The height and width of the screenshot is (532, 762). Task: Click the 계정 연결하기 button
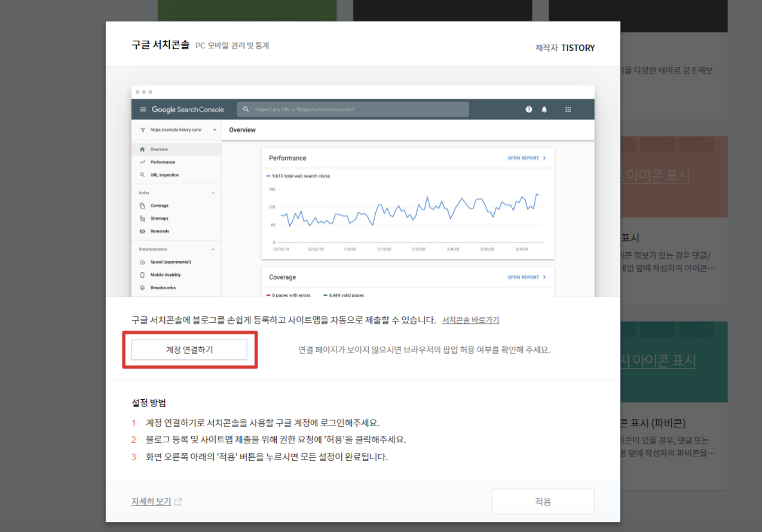(x=189, y=350)
